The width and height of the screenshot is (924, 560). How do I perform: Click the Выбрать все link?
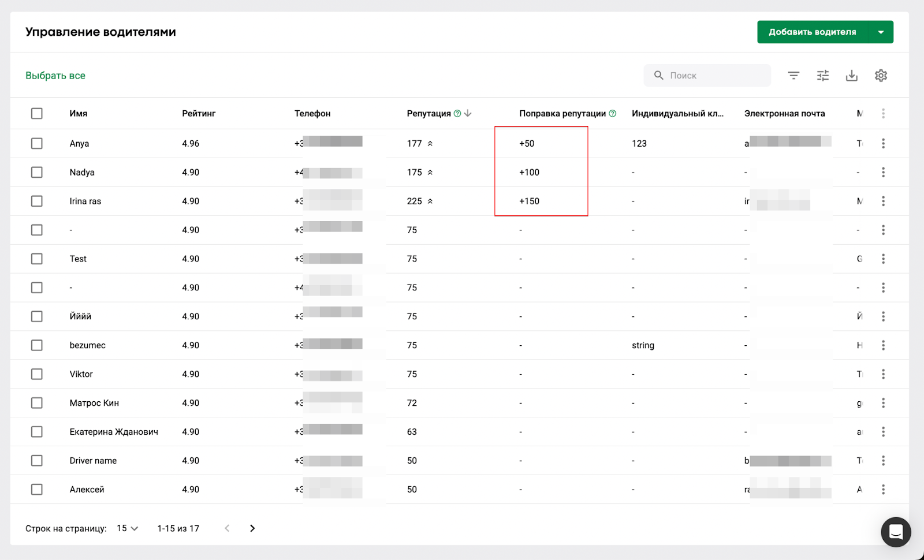[55, 76]
